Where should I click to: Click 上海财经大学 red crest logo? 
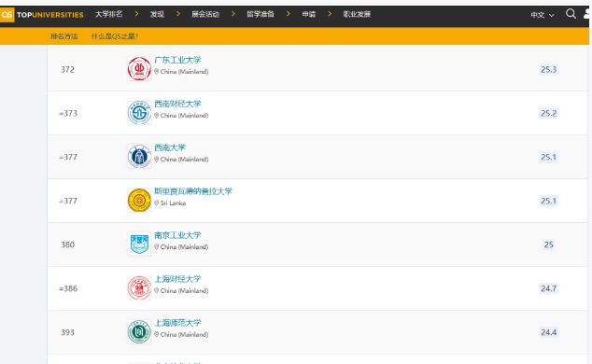(x=139, y=287)
